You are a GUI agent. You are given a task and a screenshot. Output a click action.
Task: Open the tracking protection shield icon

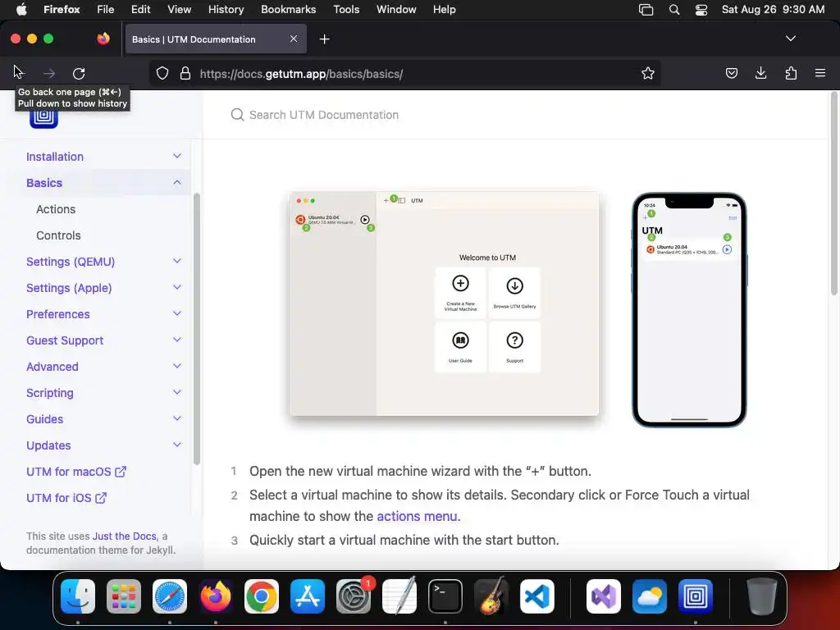(x=162, y=73)
